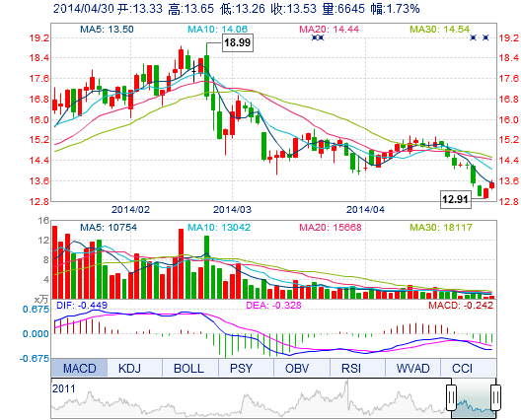
Task: Select the RSI indicator tab
Action: (x=351, y=368)
